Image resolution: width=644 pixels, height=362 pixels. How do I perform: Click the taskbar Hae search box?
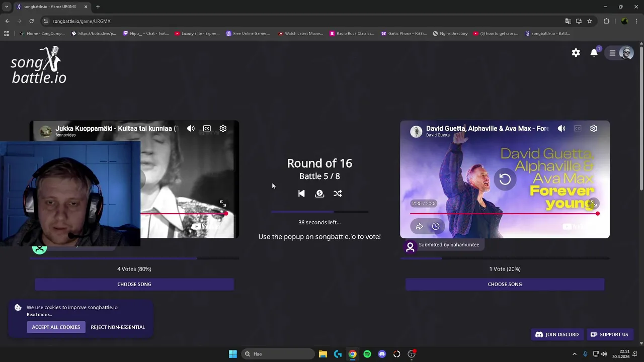tap(279, 354)
